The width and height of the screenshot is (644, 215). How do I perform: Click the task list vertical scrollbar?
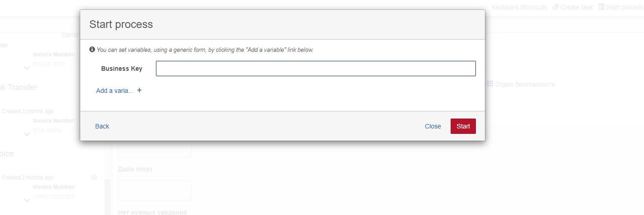click(107, 197)
